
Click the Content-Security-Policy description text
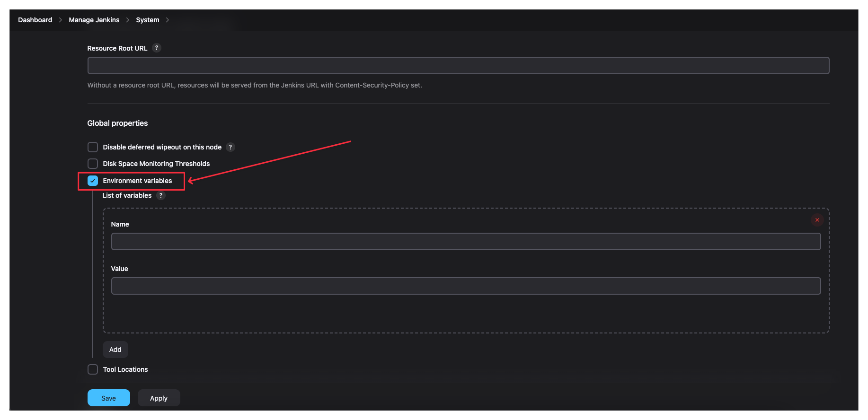point(255,85)
